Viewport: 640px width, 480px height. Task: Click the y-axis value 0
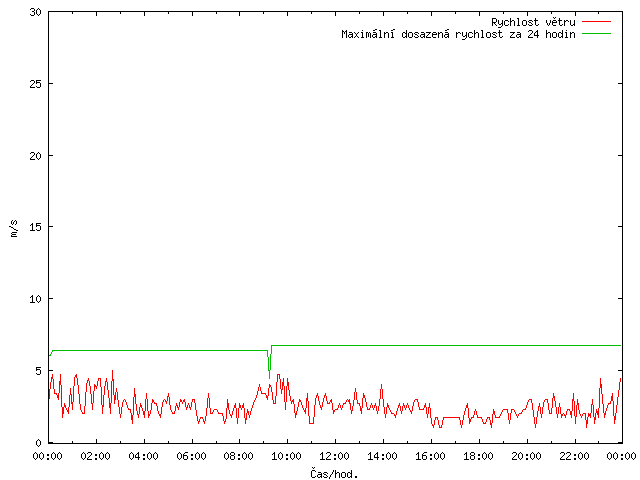coord(38,443)
